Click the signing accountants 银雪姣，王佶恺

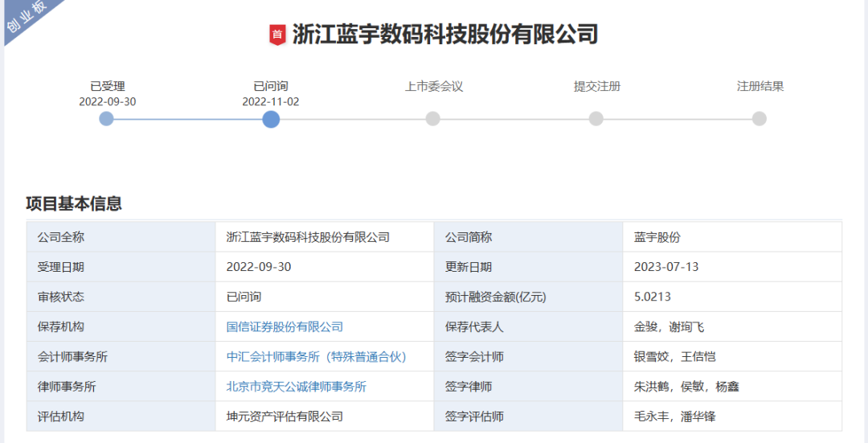click(674, 357)
